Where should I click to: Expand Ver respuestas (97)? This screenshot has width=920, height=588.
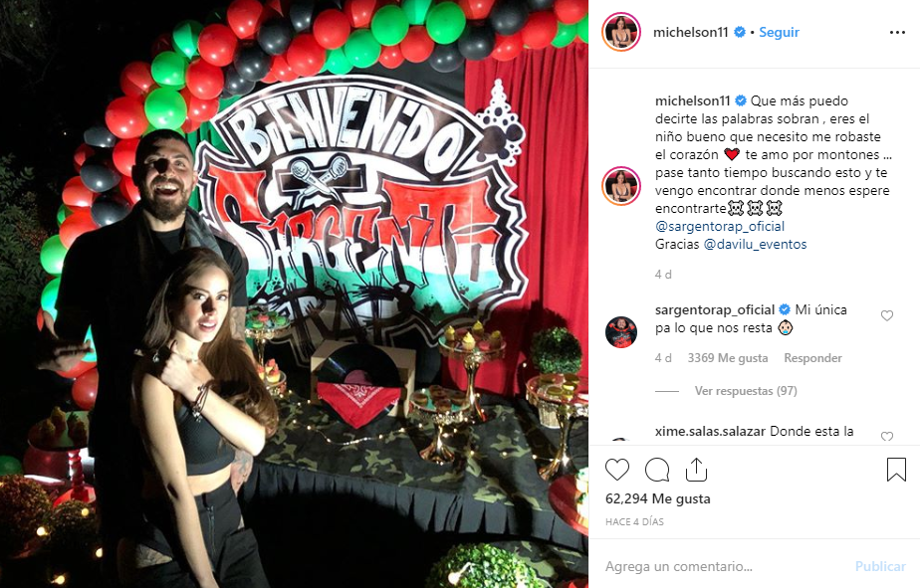(746, 390)
